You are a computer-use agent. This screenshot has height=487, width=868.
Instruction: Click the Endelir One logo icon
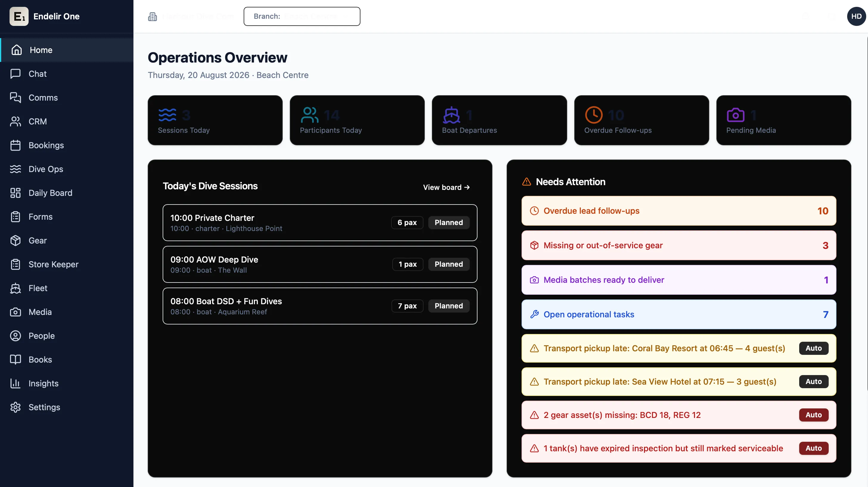pyautogui.click(x=19, y=16)
